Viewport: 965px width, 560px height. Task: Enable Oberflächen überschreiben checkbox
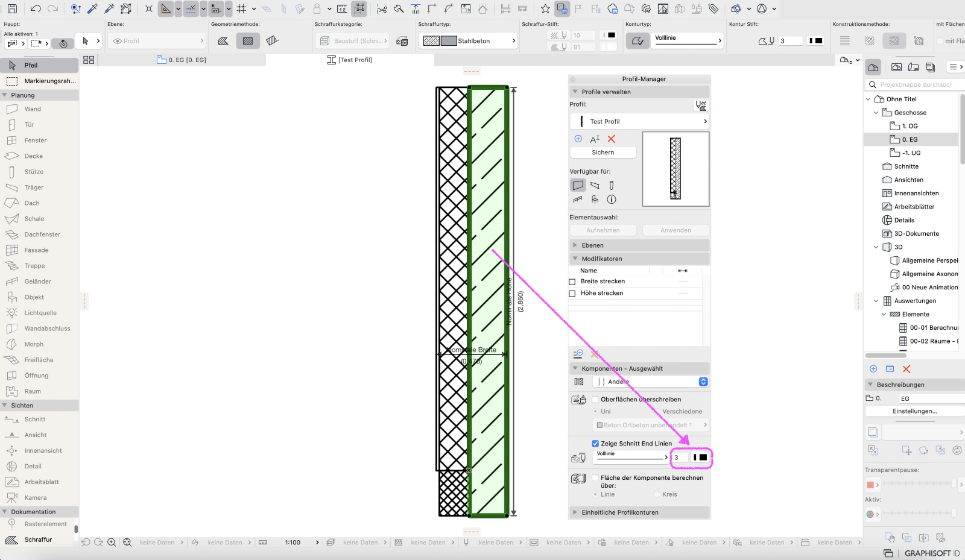(595, 400)
